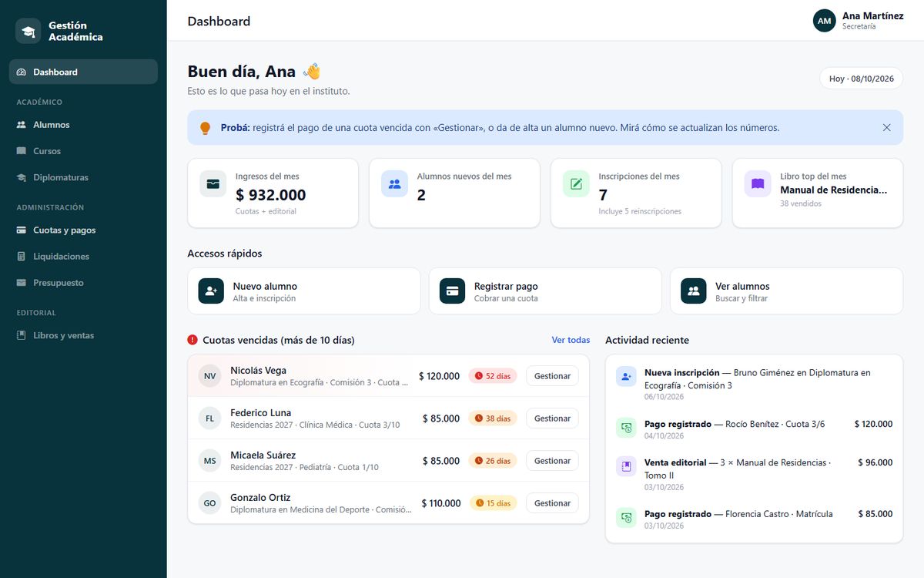Screen dimensions: 924x578
Task: Click Gestionar for Nicolás Vega
Action: click(552, 376)
